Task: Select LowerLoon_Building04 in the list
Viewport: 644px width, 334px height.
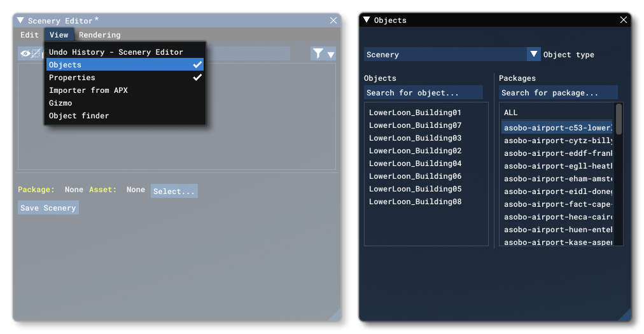Action: coord(415,163)
